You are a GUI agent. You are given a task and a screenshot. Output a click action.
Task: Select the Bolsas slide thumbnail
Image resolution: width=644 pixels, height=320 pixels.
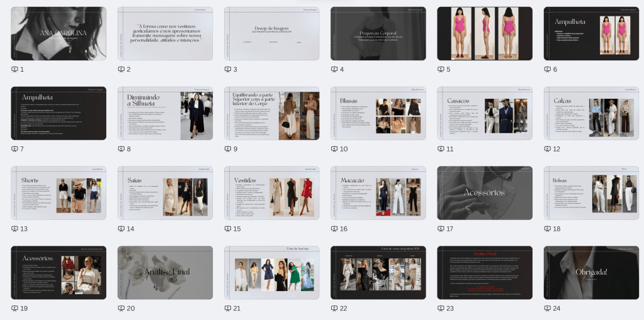(591, 193)
